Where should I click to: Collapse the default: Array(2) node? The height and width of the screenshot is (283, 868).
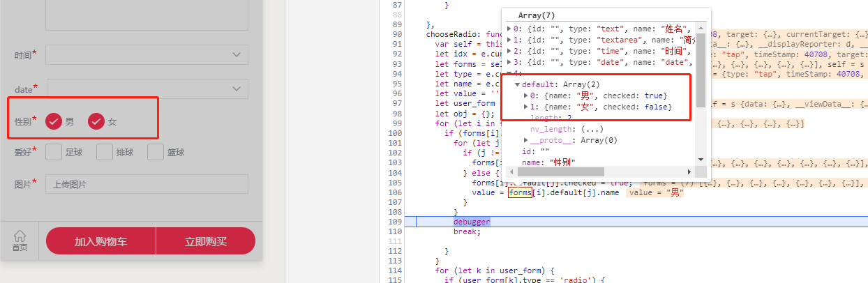coord(518,84)
